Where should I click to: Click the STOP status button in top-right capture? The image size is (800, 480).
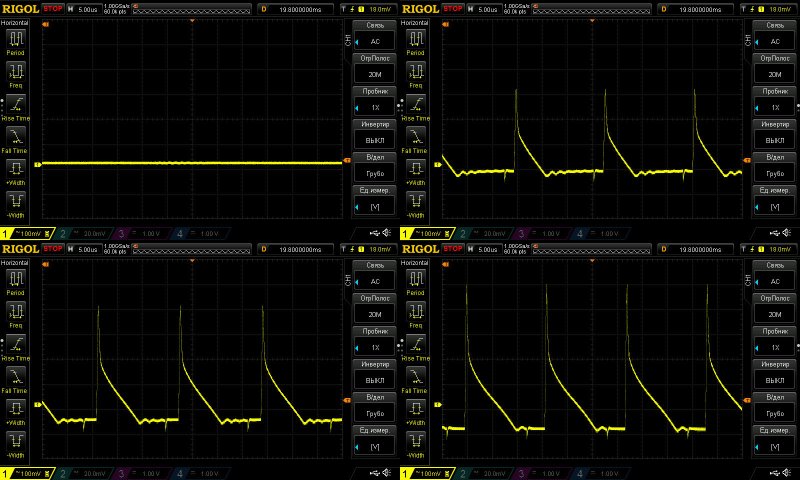click(453, 9)
